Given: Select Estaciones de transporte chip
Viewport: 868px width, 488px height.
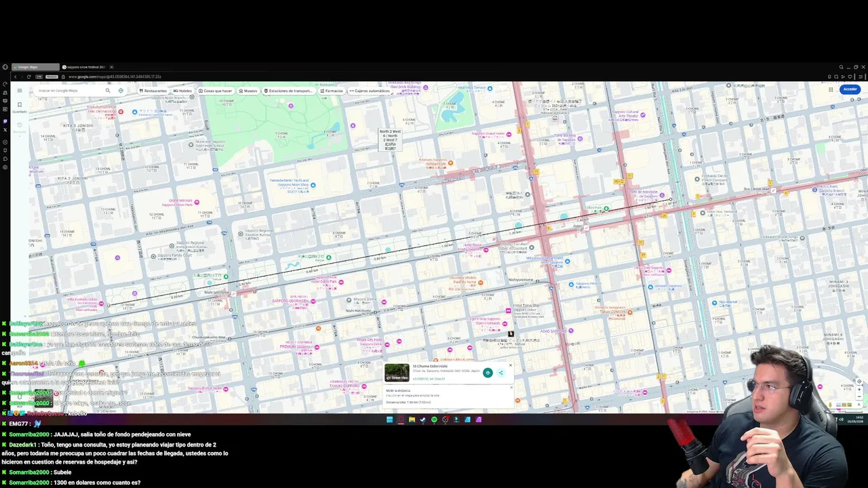Looking at the screenshot, I should pos(288,91).
